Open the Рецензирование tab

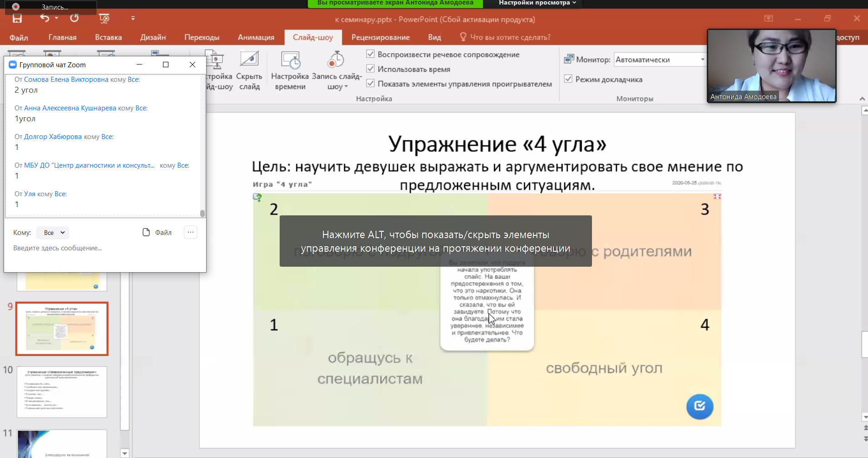(380, 37)
